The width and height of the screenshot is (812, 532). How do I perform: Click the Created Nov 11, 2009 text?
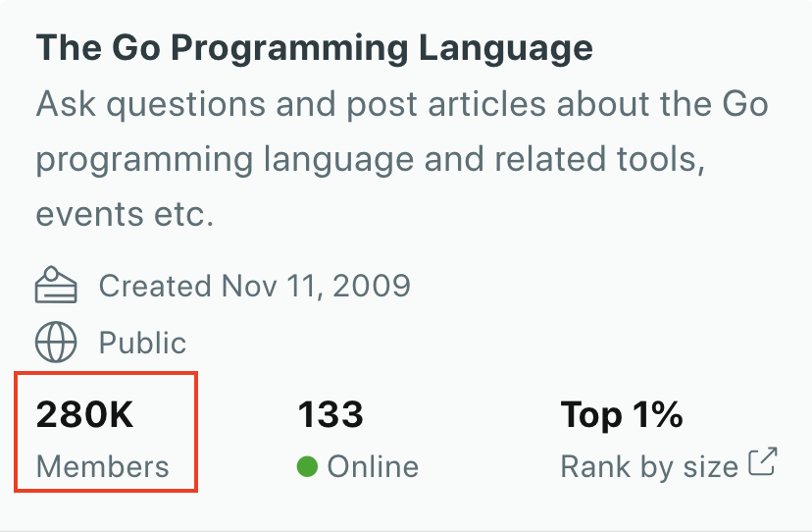coord(254,287)
